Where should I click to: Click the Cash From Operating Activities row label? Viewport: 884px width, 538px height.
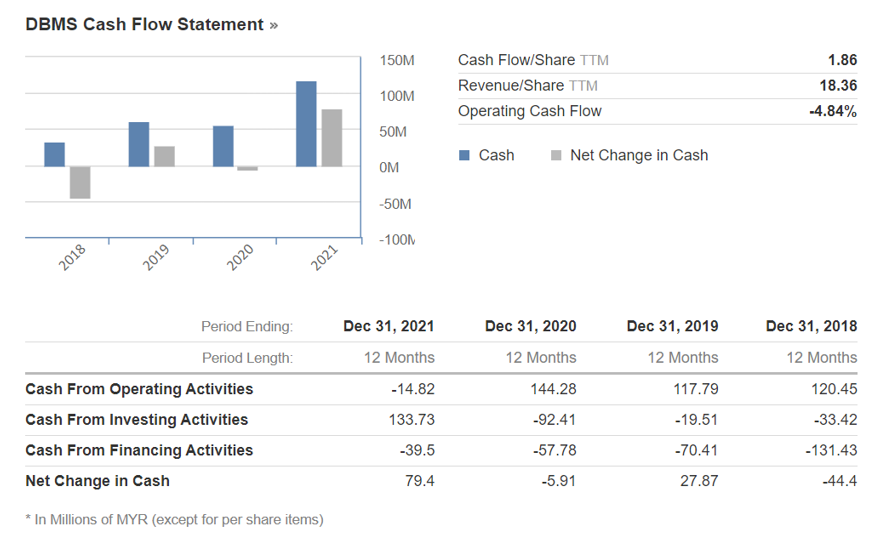(139, 389)
